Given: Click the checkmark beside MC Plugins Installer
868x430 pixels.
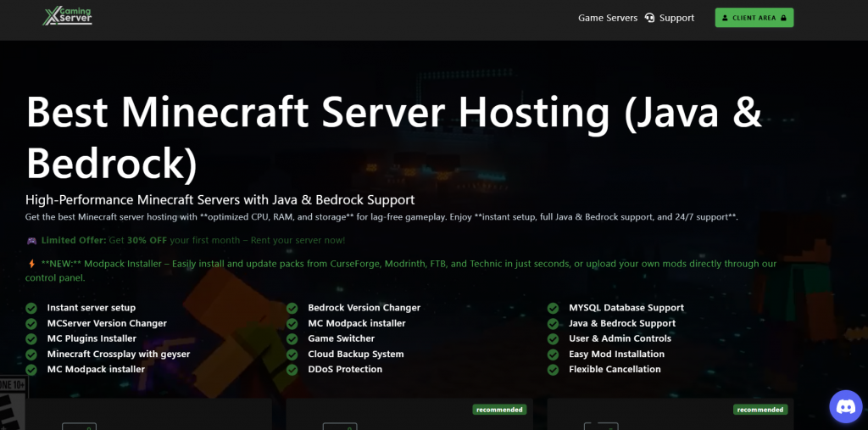Looking at the screenshot, I should click(31, 338).
